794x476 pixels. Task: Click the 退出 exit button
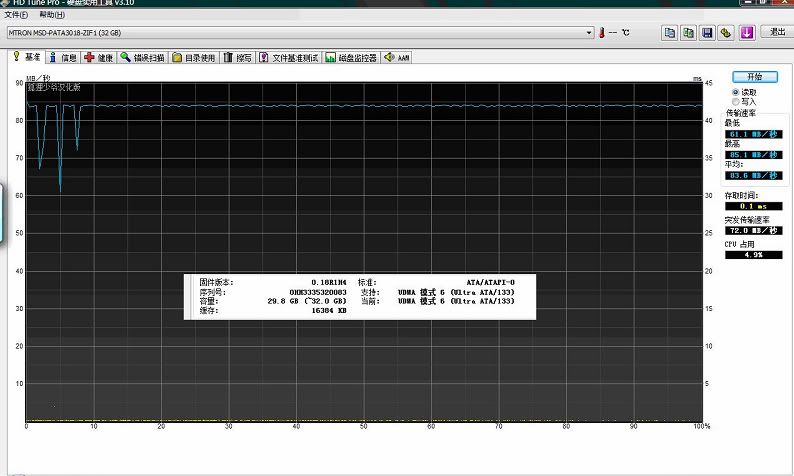[x=777, y=32]
